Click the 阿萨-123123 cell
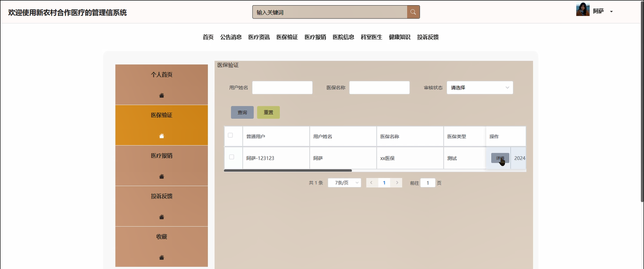 pyautogui.click(x=276, y=158)
